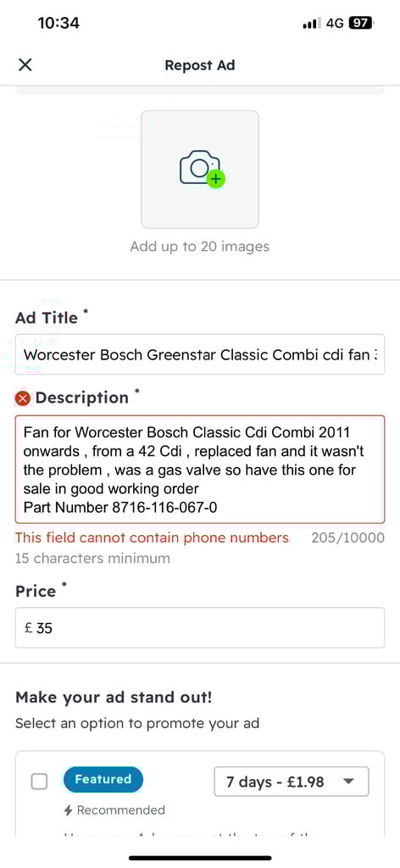Focus the Description text area

tap(200, 470)
